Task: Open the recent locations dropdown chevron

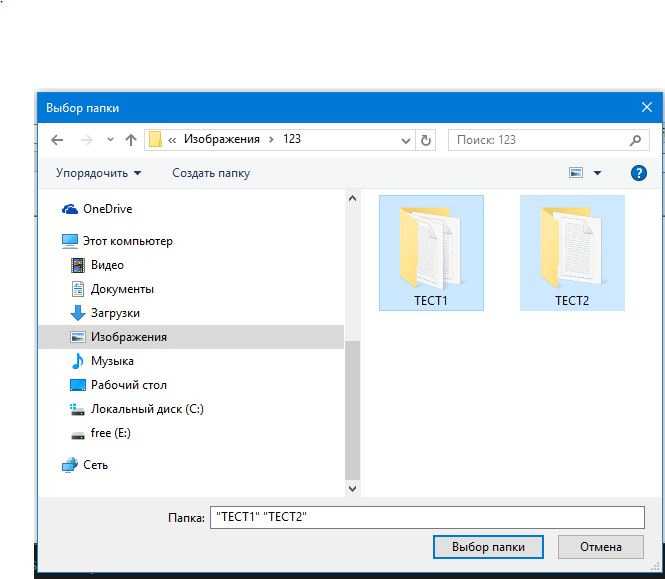Action: click(x=110, y=140)
